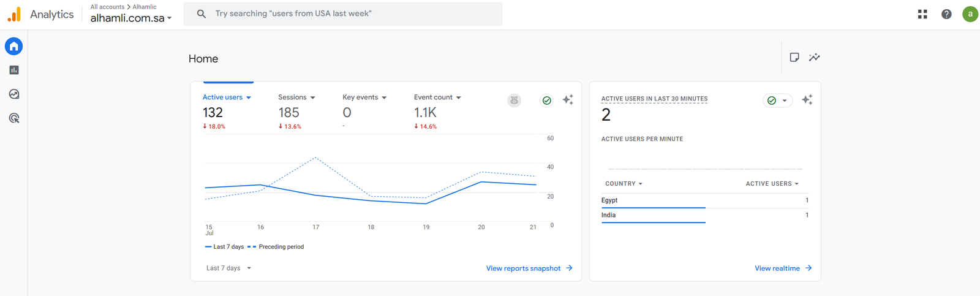
Task: Open the Help question mark icon
Action: (x=946, y=14)
